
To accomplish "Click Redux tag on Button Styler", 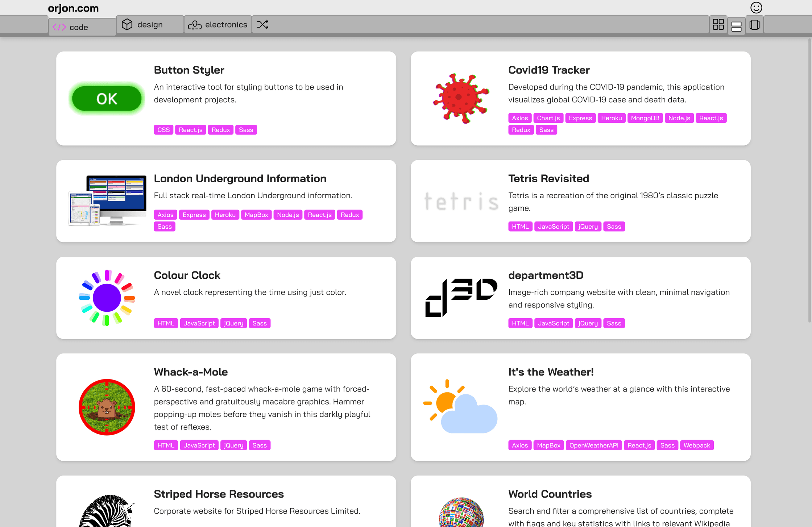I will tap(221, 130).
